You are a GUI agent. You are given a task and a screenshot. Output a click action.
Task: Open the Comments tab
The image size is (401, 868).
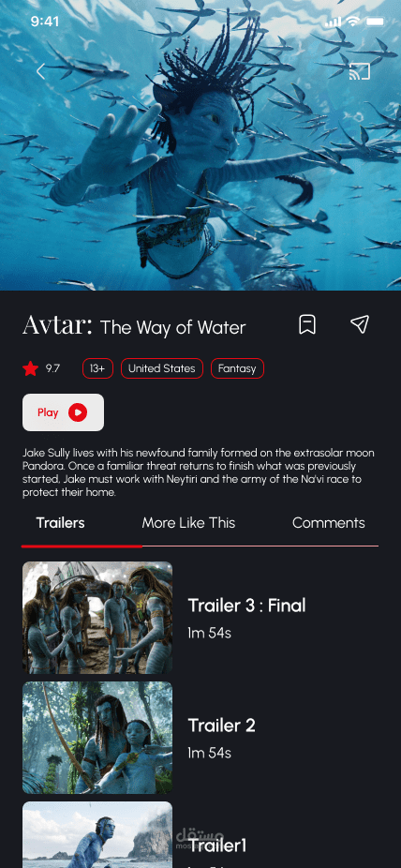click(329, 523)
